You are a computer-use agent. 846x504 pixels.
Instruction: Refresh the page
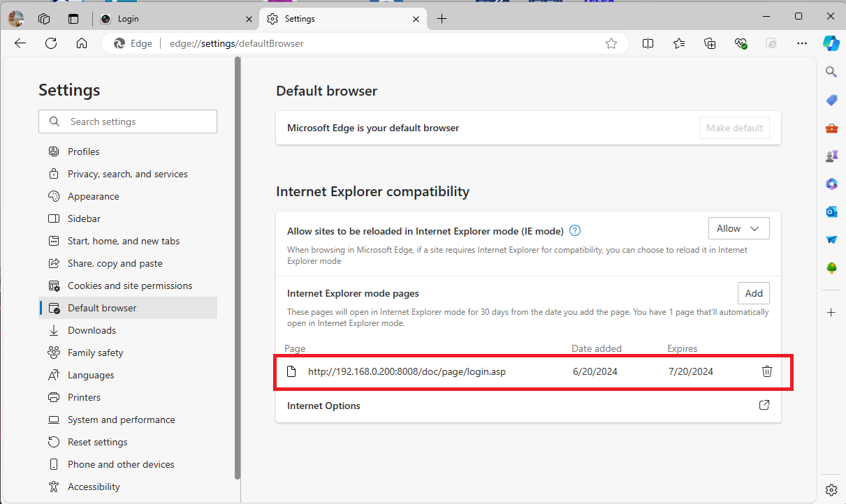point(51,43)
